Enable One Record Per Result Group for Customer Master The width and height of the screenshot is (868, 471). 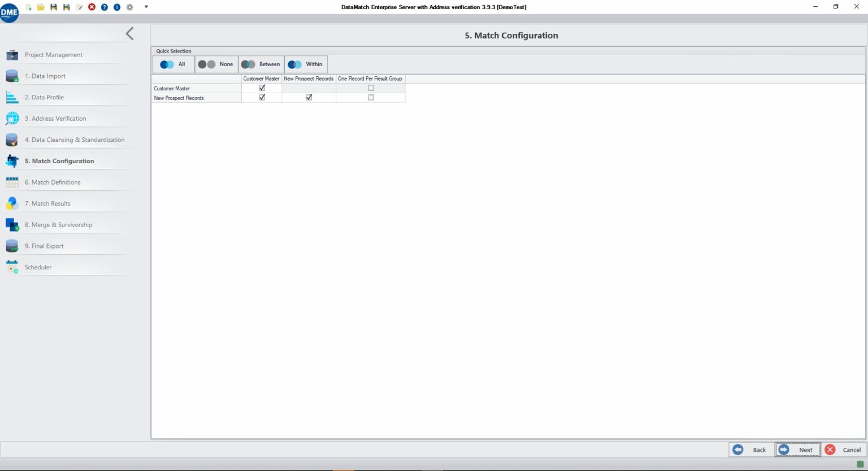point(371,88)
